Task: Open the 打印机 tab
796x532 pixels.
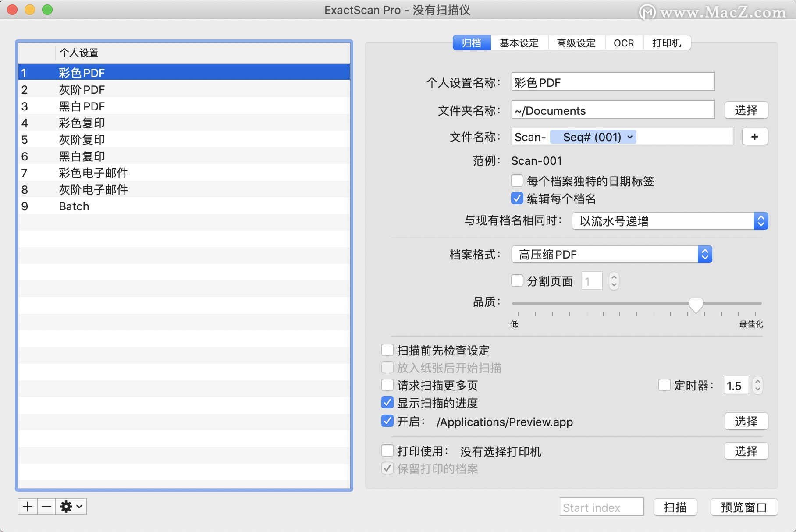Action: point(667,43)
